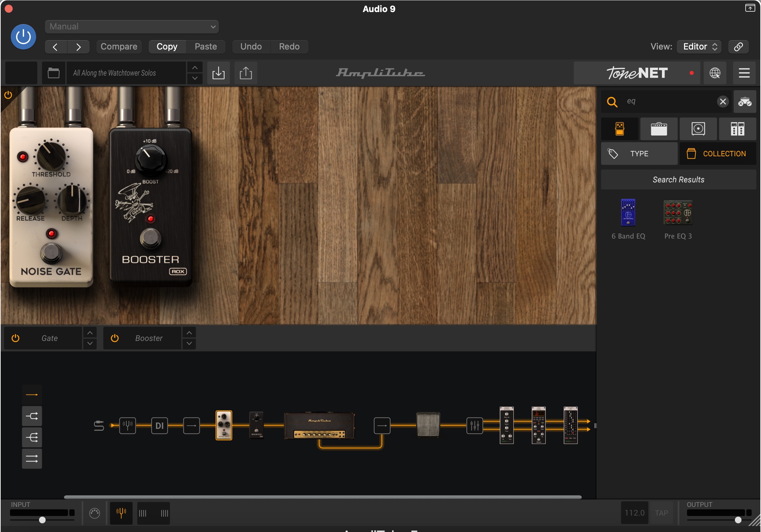Open the hamburger main menu
This screenshot has width=761, height=532.
click(744, 73)
